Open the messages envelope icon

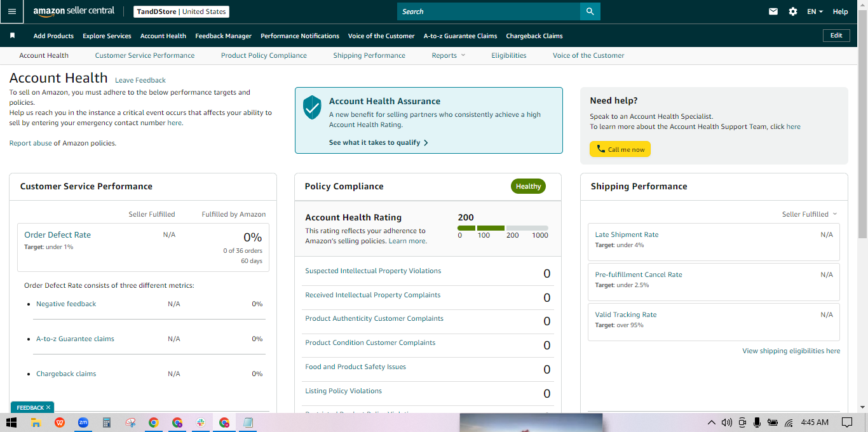[773, 11]
